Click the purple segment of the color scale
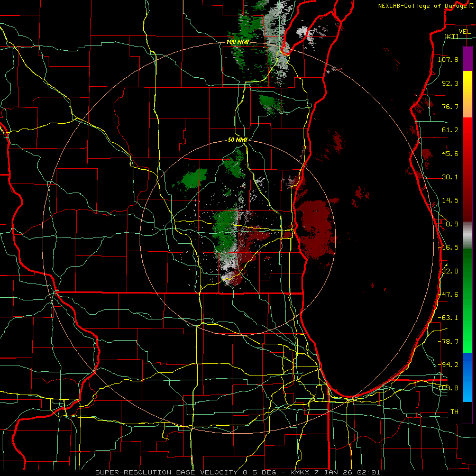The height and width of the screenshot is (476, 476). pyautogui.click(x=467, y=59)
